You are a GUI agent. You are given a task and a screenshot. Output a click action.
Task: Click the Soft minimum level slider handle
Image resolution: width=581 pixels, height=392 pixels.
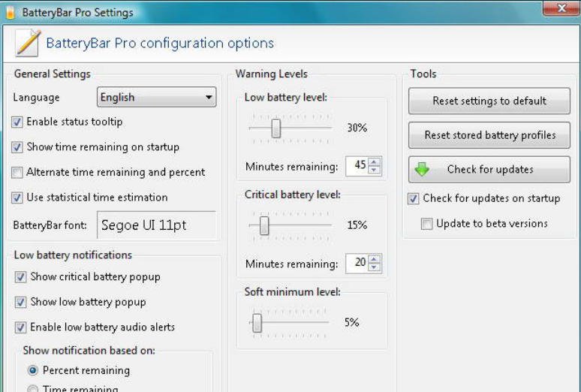click(257, 323)
